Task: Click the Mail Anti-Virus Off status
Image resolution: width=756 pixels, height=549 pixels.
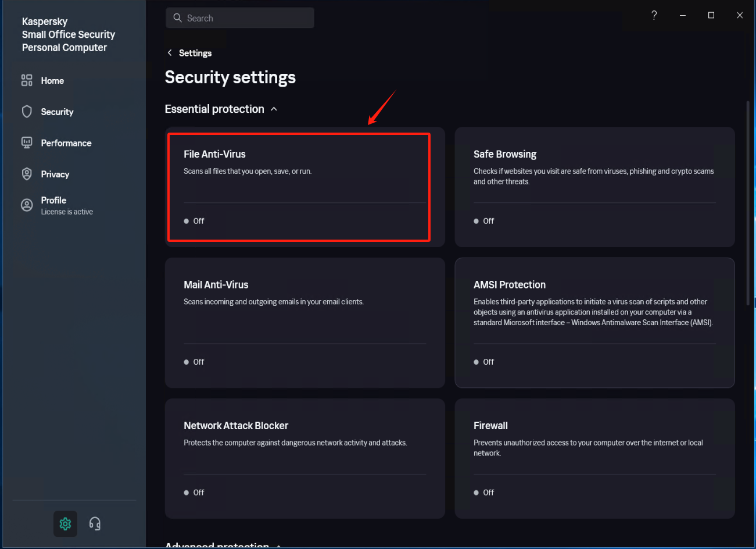Action: coord(195,362)
